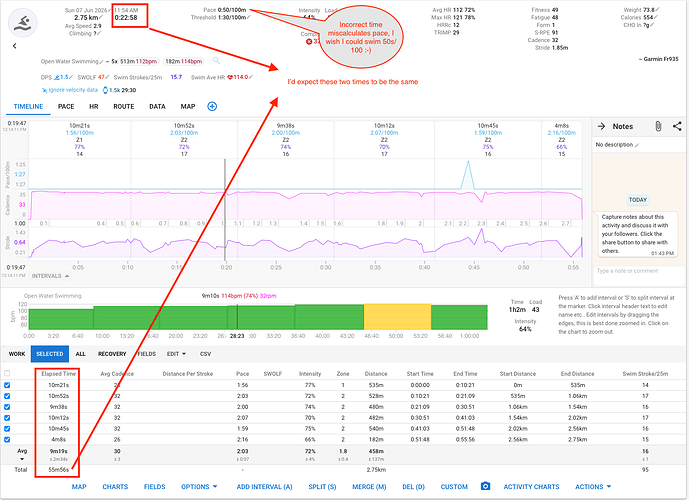Click the bottom CHARTS button
Viewport: 689px width, 500px height.
click(115, 487)
